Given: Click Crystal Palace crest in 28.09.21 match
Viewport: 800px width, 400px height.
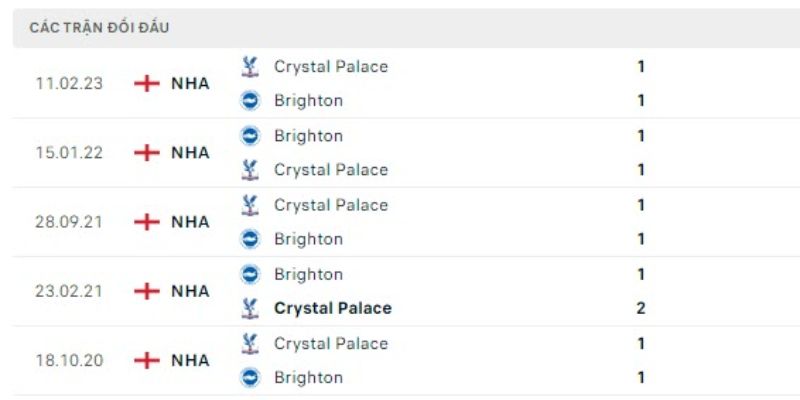Looking at the screenshot, I should tap(250, 205).
